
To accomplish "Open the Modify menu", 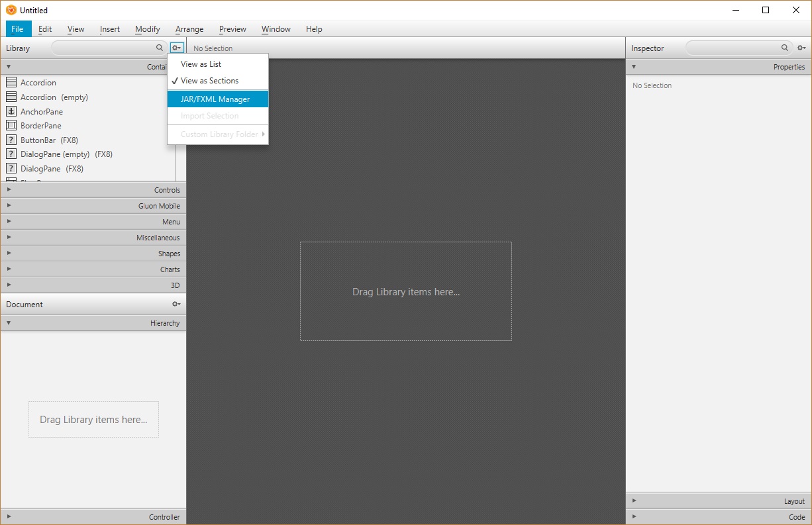I will click(148, 29).
